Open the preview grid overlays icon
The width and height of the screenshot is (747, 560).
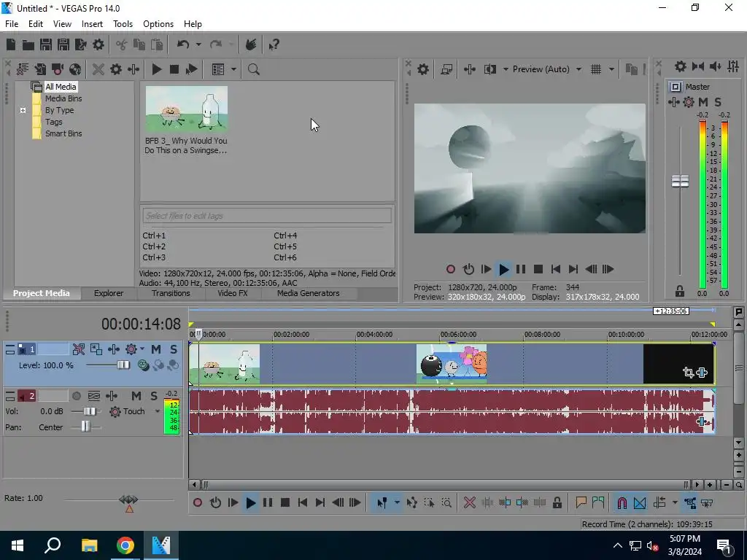pos(596,69)
